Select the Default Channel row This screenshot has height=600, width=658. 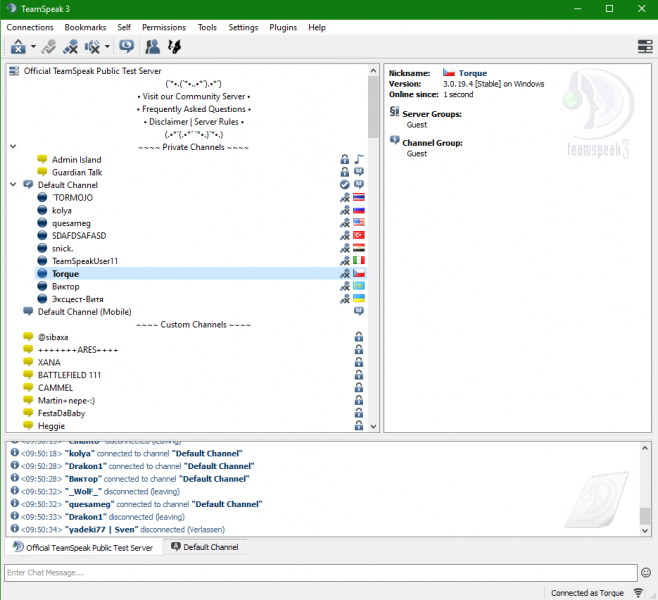click(68, 185)
